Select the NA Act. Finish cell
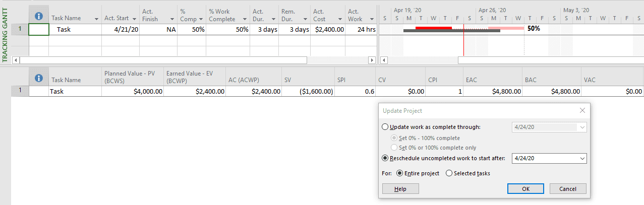This screenshot has width=644, height=205. pos(158,29)
